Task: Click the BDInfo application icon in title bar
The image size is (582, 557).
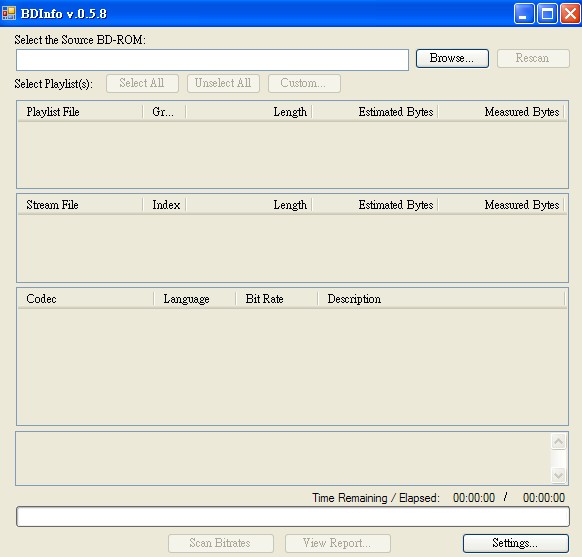Action: point(9,13)
